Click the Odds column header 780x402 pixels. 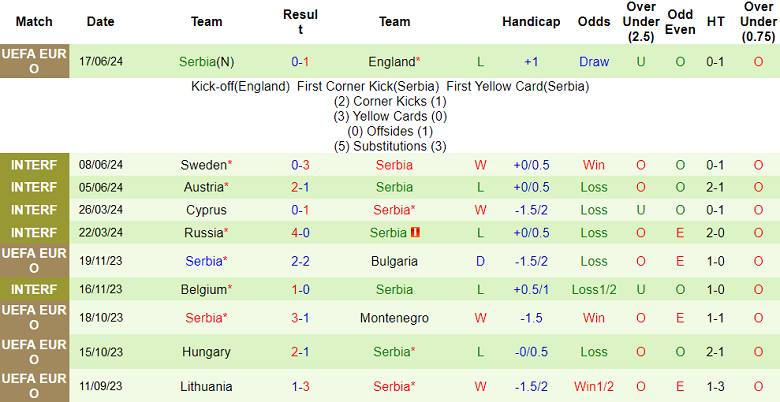tap(594, 21)
